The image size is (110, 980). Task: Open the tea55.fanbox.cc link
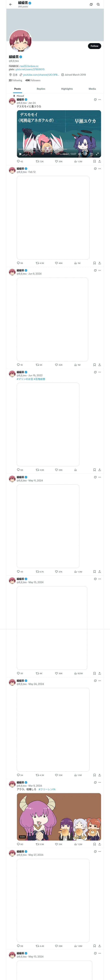29,66
